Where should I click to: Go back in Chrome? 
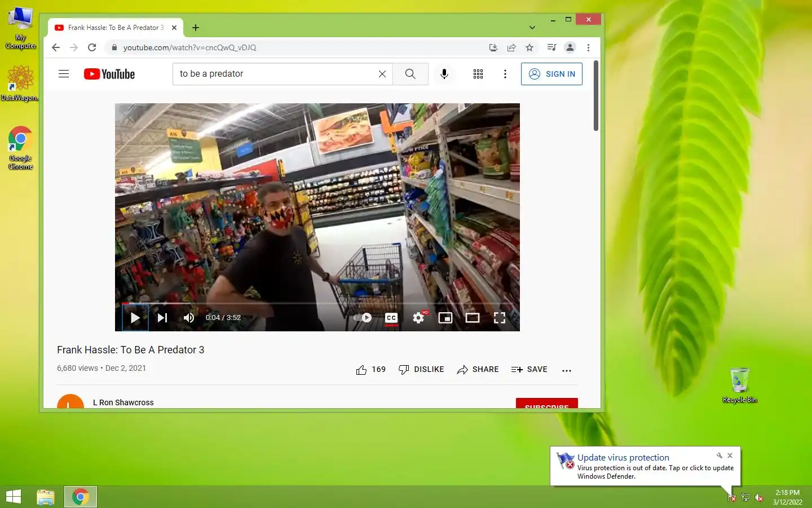[x=55, y=47]
